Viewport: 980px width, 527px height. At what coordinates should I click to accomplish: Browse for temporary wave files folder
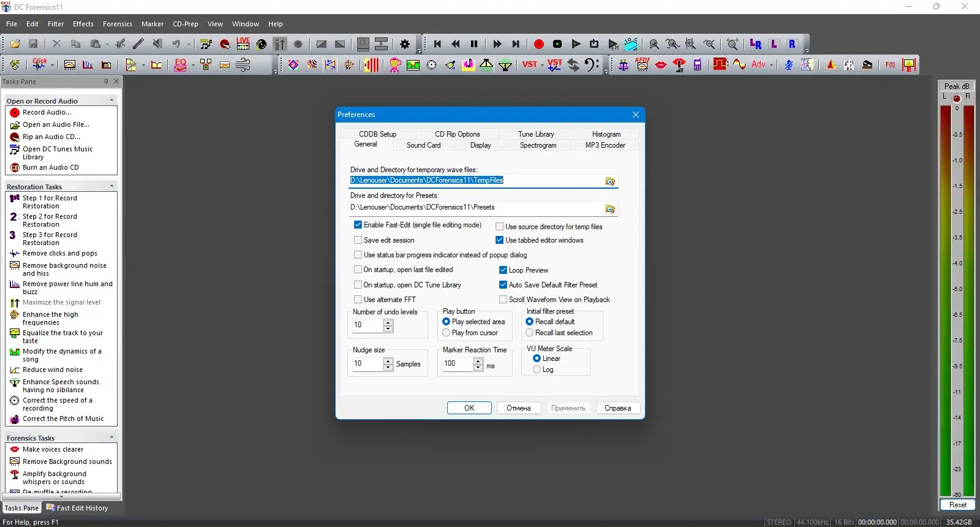click(610, 181)
